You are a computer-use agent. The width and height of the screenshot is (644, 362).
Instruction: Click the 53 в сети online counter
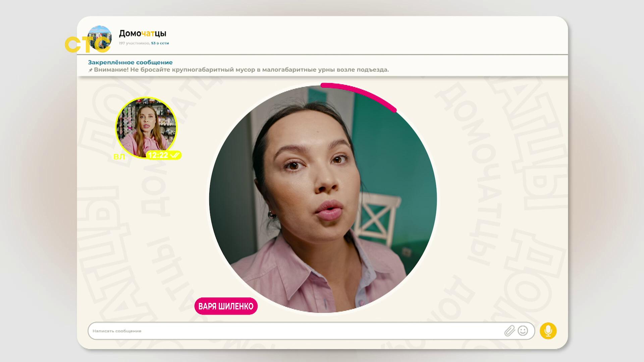160,43
